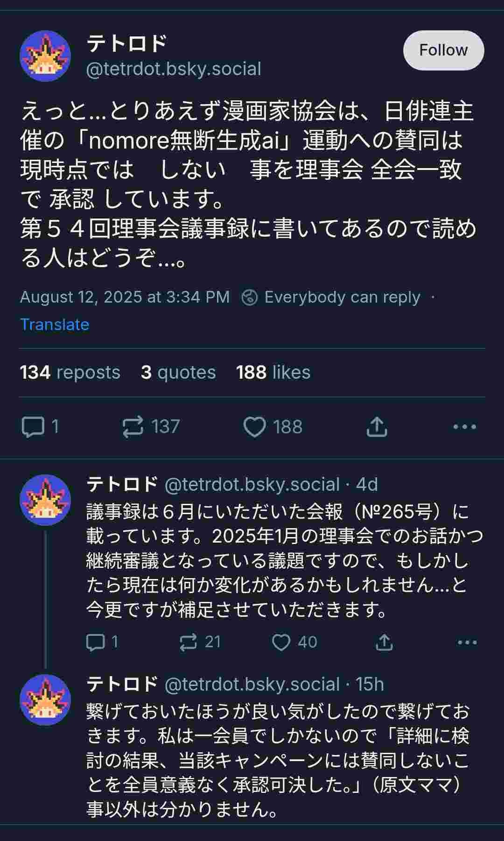Share the 4d-old reply post
Viewport: 504px width, 841px height.
pyautogui.click(x=384, y=643)
